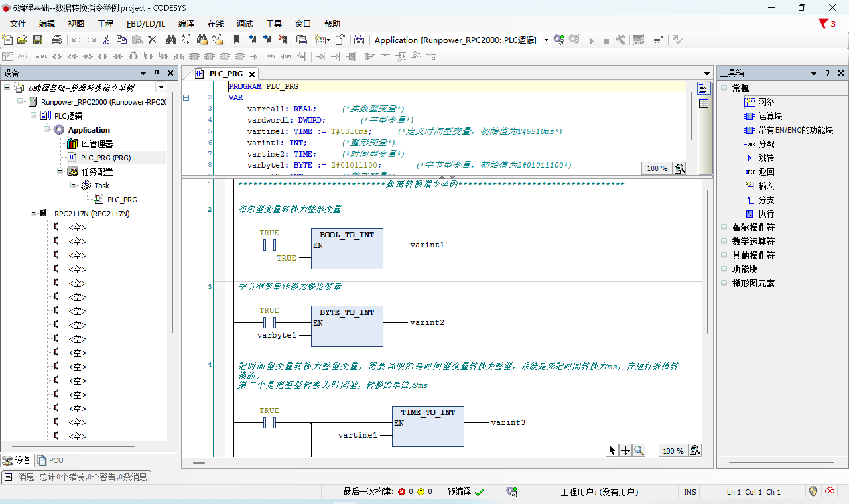Viewport: 849px width, 504px height.
Task: Select the pan crosshair tool in the ladder editor
Action: pyautogui.click(x=625, y=451)
